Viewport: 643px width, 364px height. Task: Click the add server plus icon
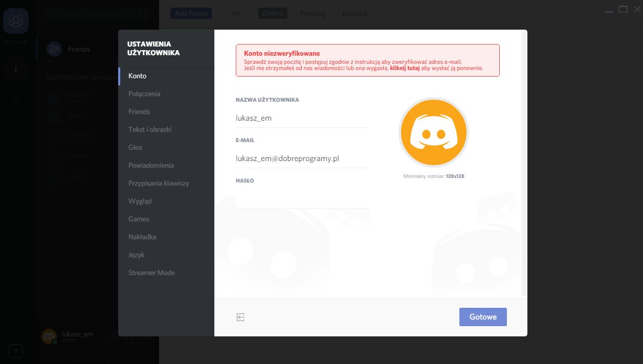tap(16, 100)
